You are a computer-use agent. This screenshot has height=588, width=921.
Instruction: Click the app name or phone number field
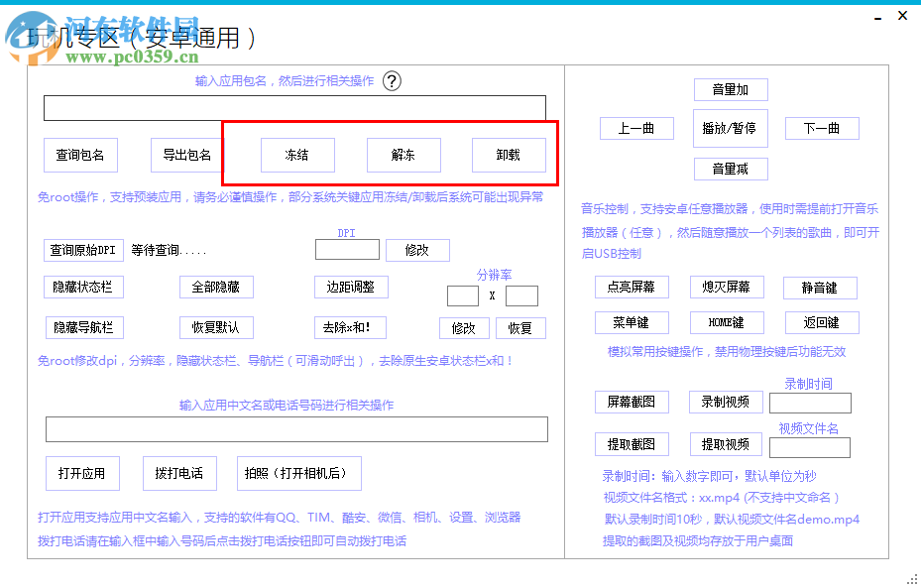pyautogui.click(x=296, y=429)
